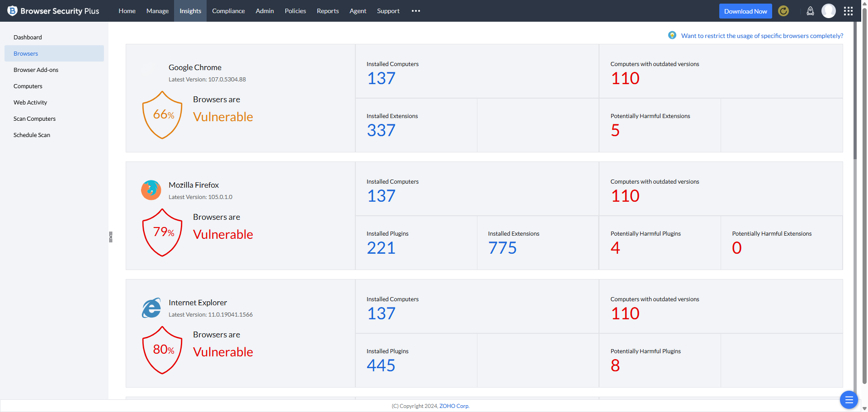Image resolution: width=868 pixels, height=412 pixels.
Task: Select Browser Add-ons in the sidebar
Action: (x=36, y=70)
